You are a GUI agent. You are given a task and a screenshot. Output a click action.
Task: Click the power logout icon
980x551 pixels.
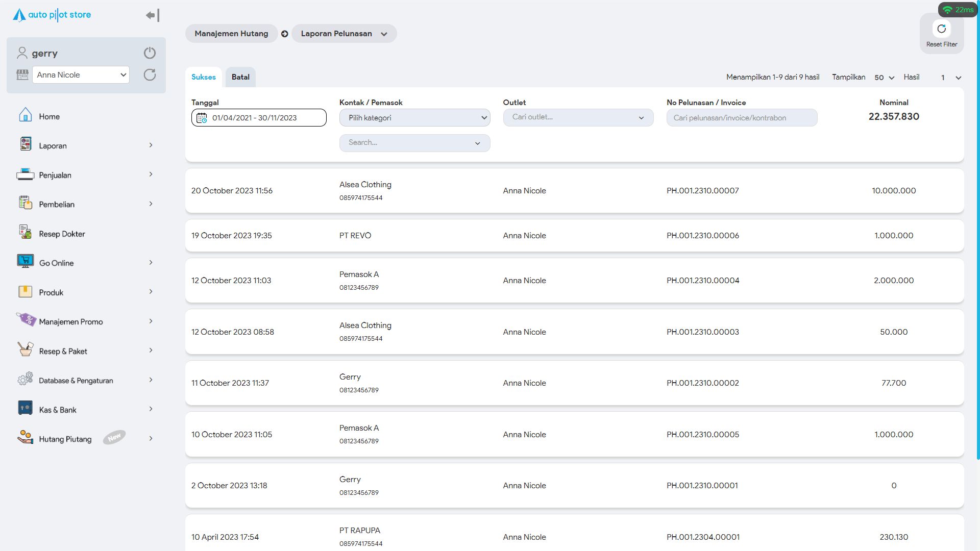tap(150, 53)
